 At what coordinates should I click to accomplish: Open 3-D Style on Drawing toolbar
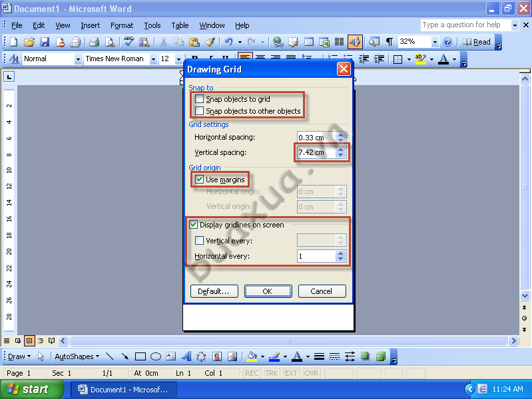tap(381, 356)
